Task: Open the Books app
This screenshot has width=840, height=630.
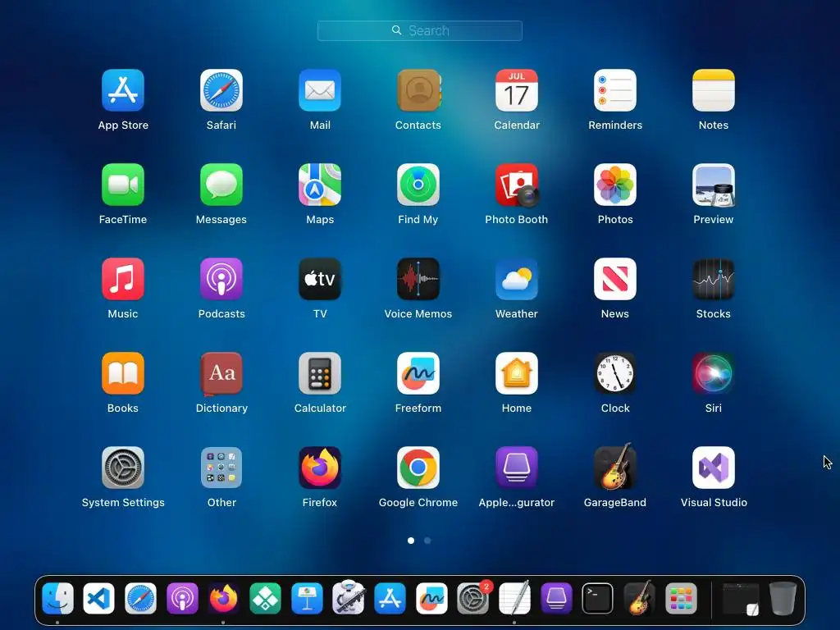Action: tap(123, 373)
